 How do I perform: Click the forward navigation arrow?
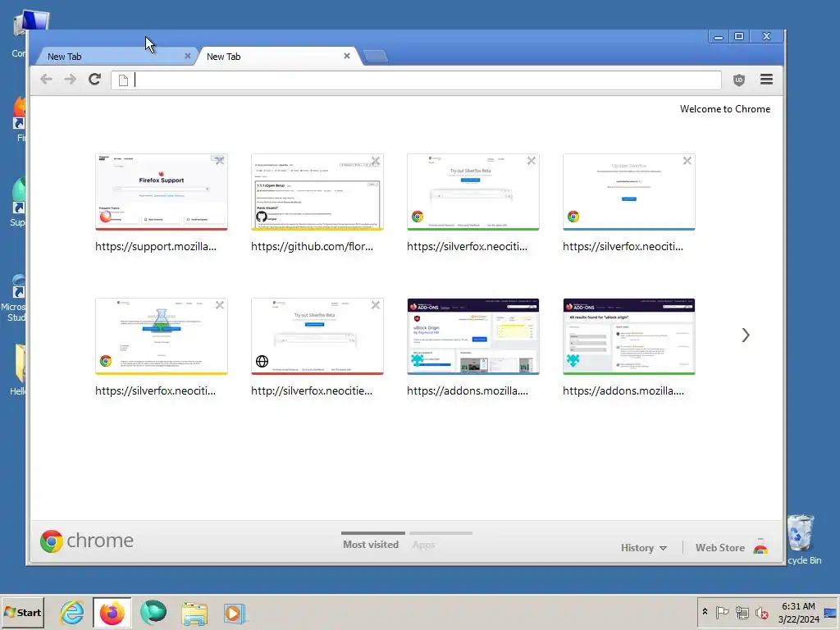click(71, 80)
